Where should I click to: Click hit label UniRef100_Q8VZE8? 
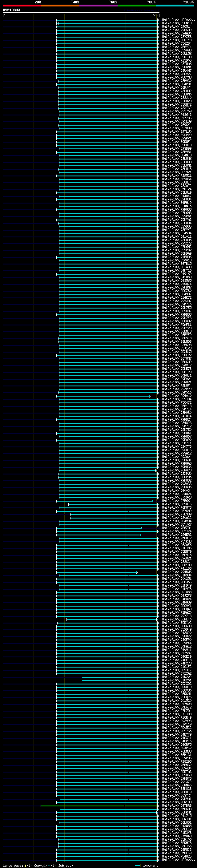pos(176,37)
